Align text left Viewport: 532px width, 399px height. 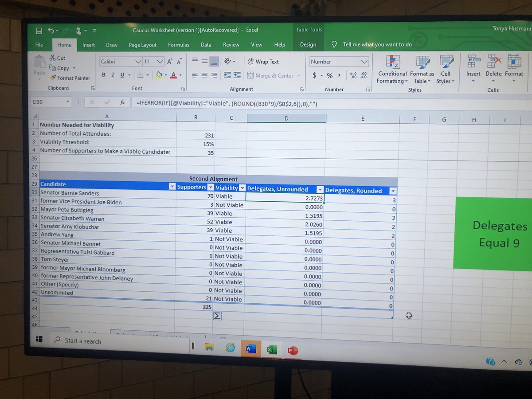click(195, 75)
